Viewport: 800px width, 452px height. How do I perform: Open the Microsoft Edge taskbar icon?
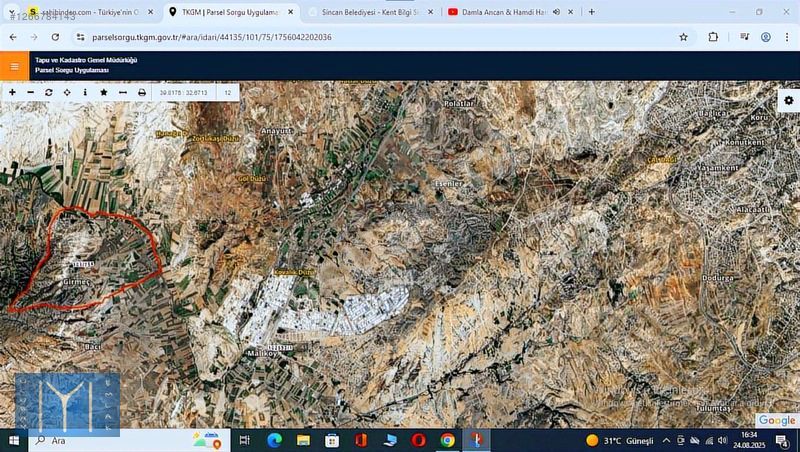pyautogui.click(x=274, y=440)
